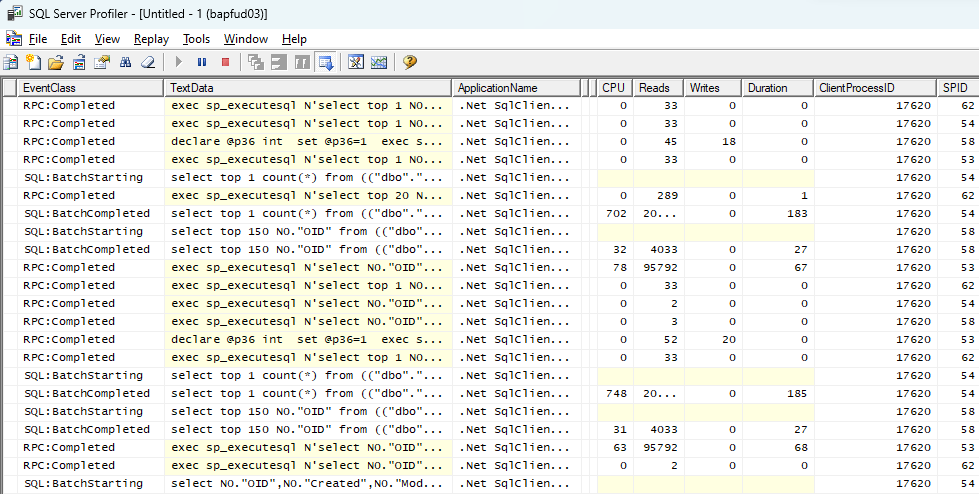The width and height of the screenshot is (979, 494).
Task: Select the last SQL:BatchStarting row's 'select N0."OID",N0."Created"' text
Action: 308,483
